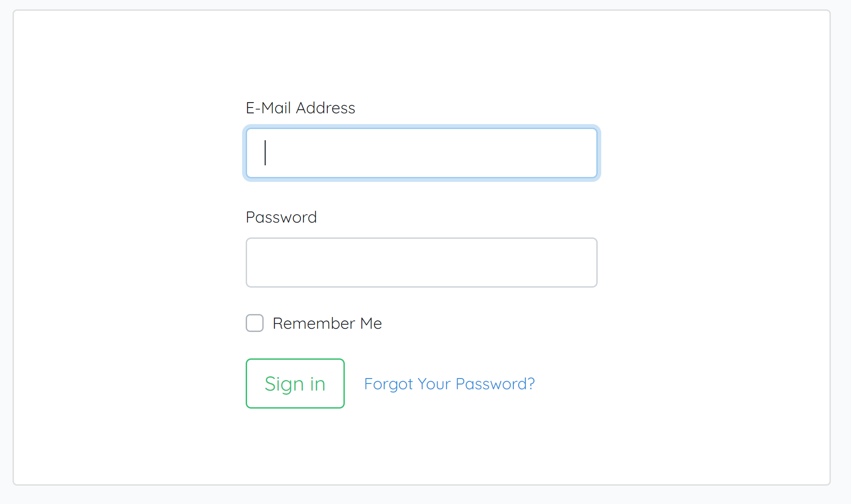Follow the blue password recovery link
Image resolution: width=851 pixels, height=504 pixels.
449,384
